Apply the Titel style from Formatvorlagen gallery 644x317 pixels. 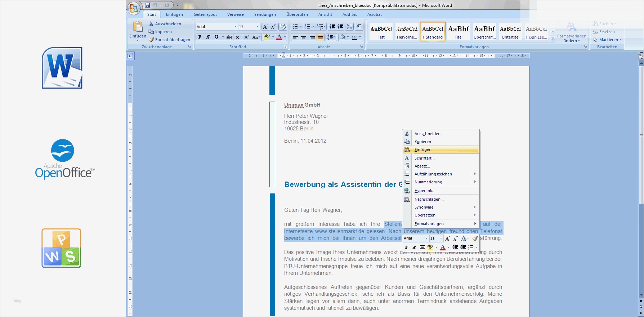tap(459, 32)
